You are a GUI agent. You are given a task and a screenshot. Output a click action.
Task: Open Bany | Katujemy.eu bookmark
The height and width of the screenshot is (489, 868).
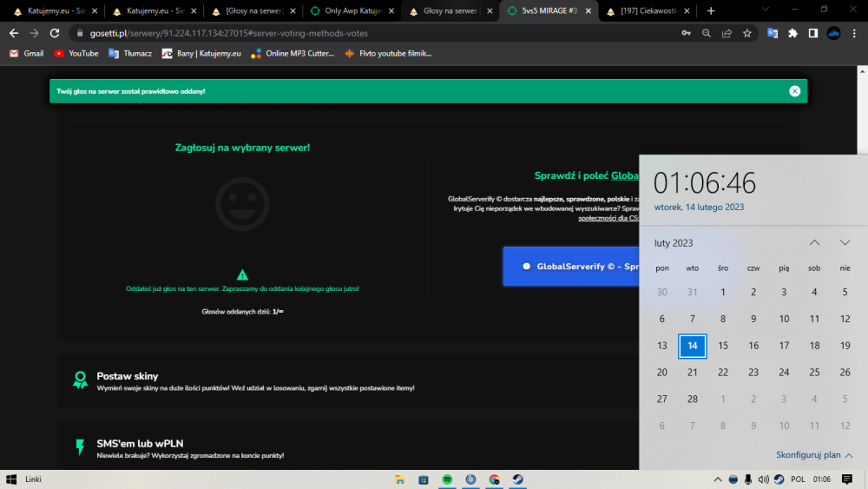pos(201,54)
